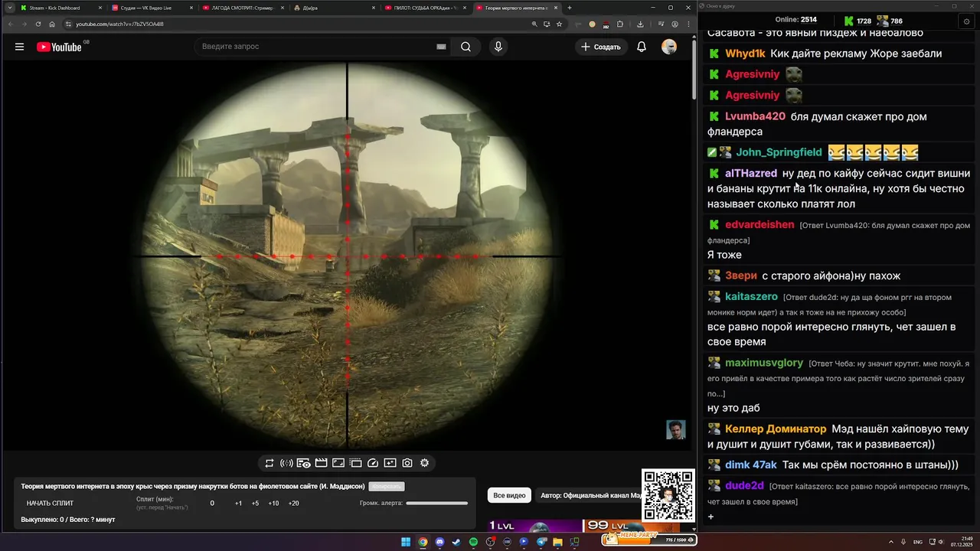Click username Lvumba420 in chat

755,116
